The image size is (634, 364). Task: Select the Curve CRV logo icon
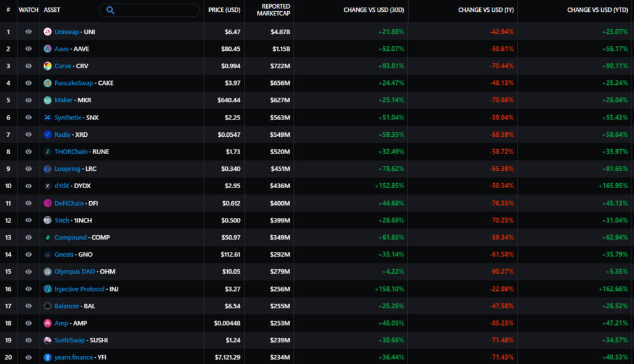[x=47, y=66]
